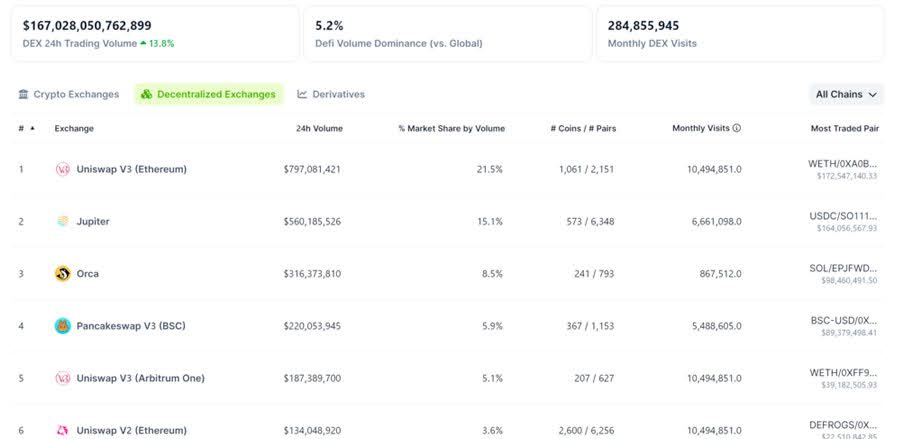The width and height of the screenshot is (900, 439).
Task: Switch to the Crypto Exchanges tab
Action: (x=68, y=94)
